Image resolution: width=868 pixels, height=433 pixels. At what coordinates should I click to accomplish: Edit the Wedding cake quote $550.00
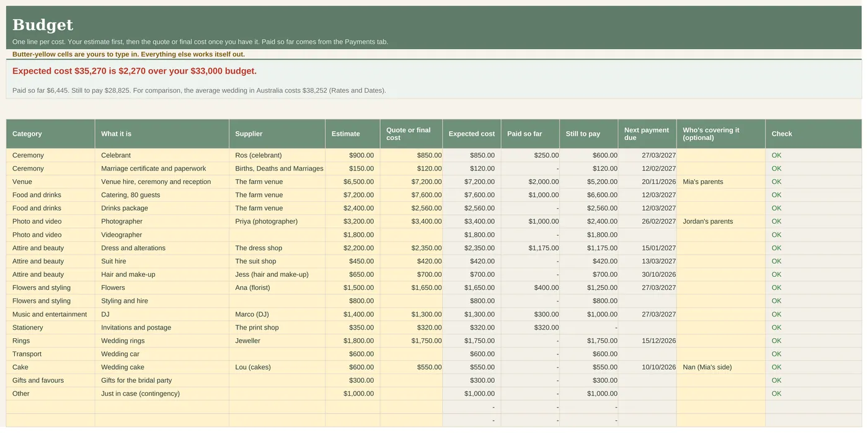click(x=411, y=367)
